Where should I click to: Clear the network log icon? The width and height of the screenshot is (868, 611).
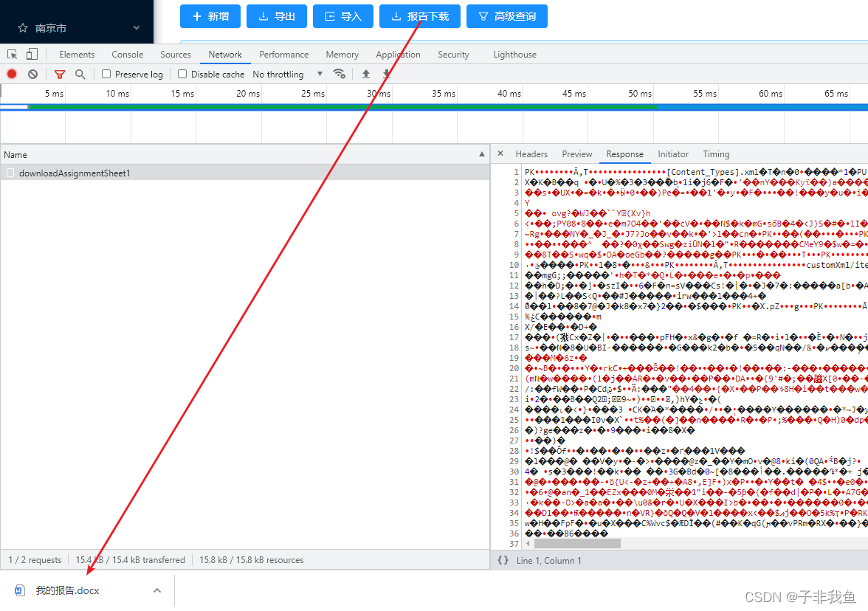point(32,74)
